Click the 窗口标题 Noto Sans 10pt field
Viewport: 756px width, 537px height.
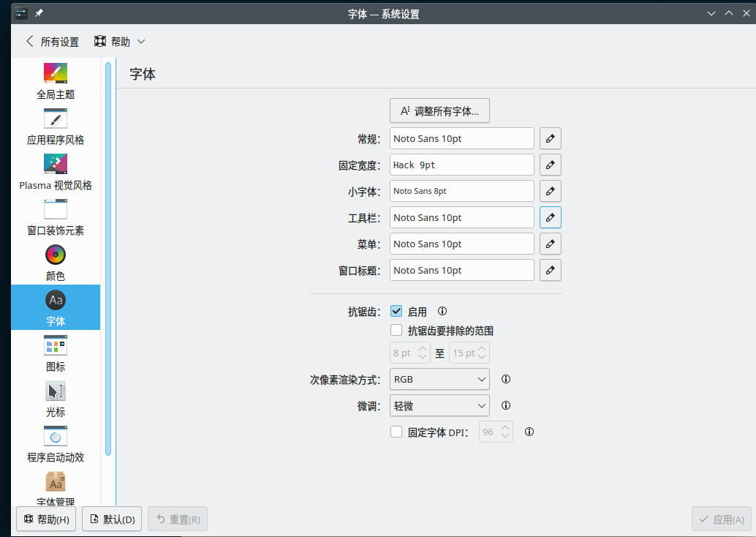(462, 270)
